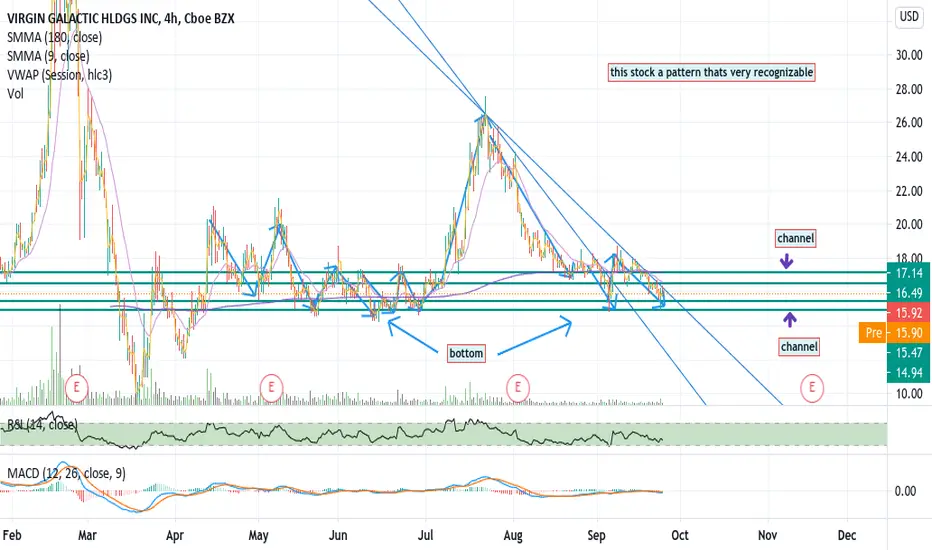
Task: Click 22.00 on the price axis
Action: 909,191
